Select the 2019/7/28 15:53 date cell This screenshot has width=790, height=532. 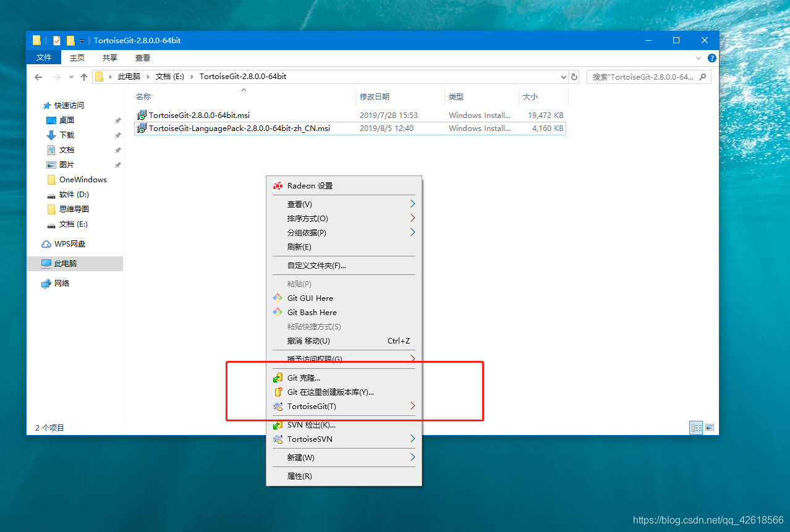click(389, 116)
